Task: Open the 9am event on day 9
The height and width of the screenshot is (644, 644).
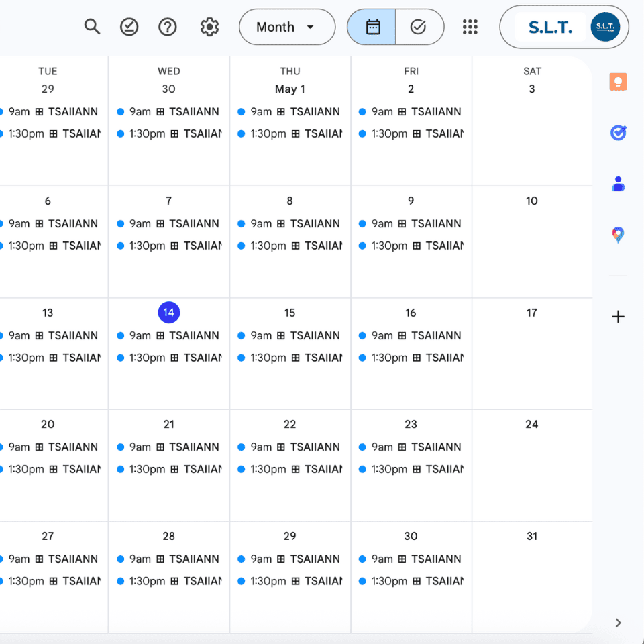Action: point(411,224)
